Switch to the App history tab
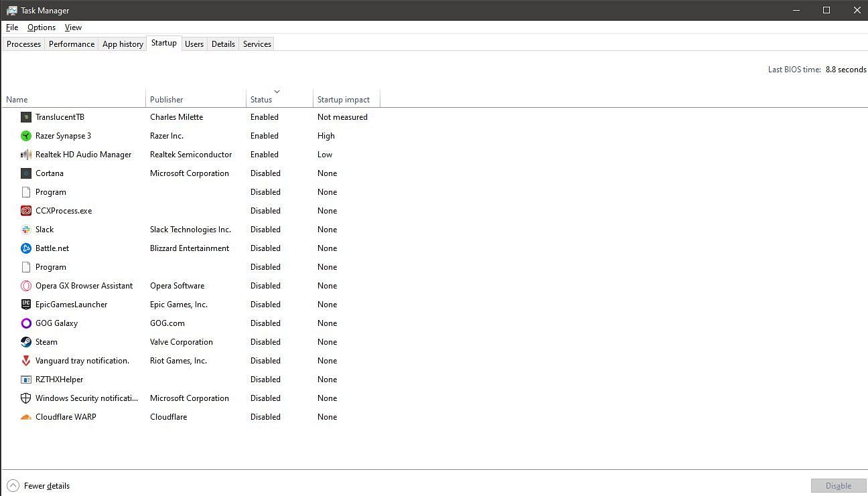Viewport: 868px width, 496px height. pyautogui.click(x=123, y=44)
